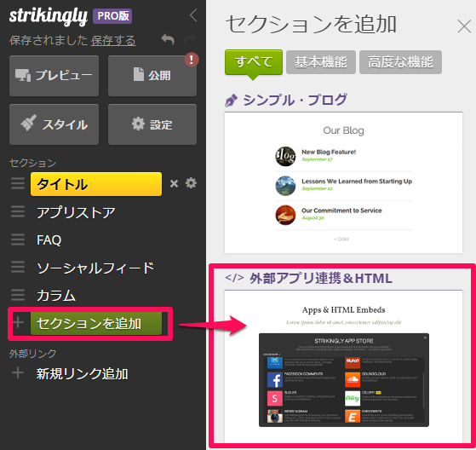Click the plus icon beside 新規リンク追加
The height and width of the screenshot is (450, 476).
[18, 372]
